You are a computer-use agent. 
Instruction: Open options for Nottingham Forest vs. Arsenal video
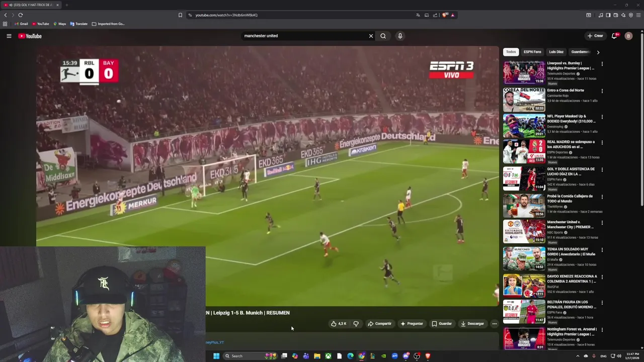pyautogui.click(x=602, y=330)
